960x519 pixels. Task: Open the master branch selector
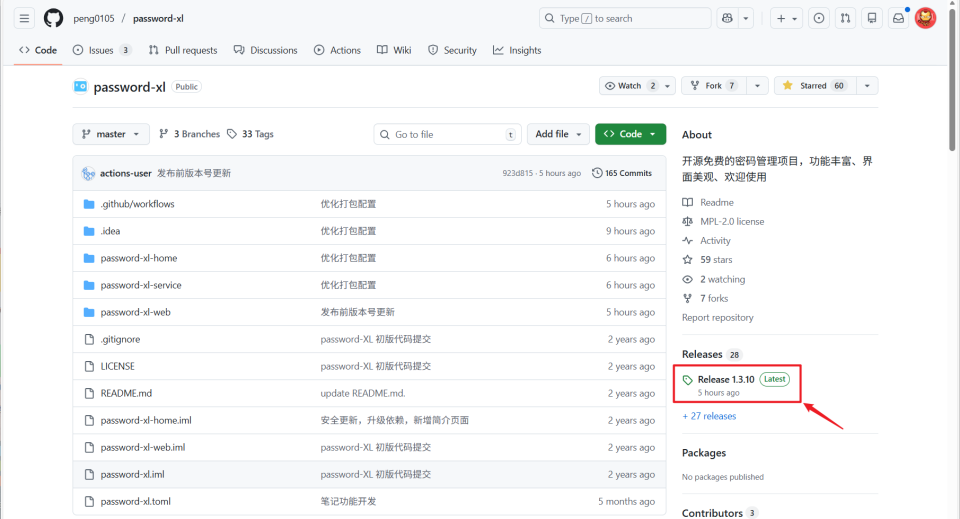pyautogui.click(x=111, y=134)
